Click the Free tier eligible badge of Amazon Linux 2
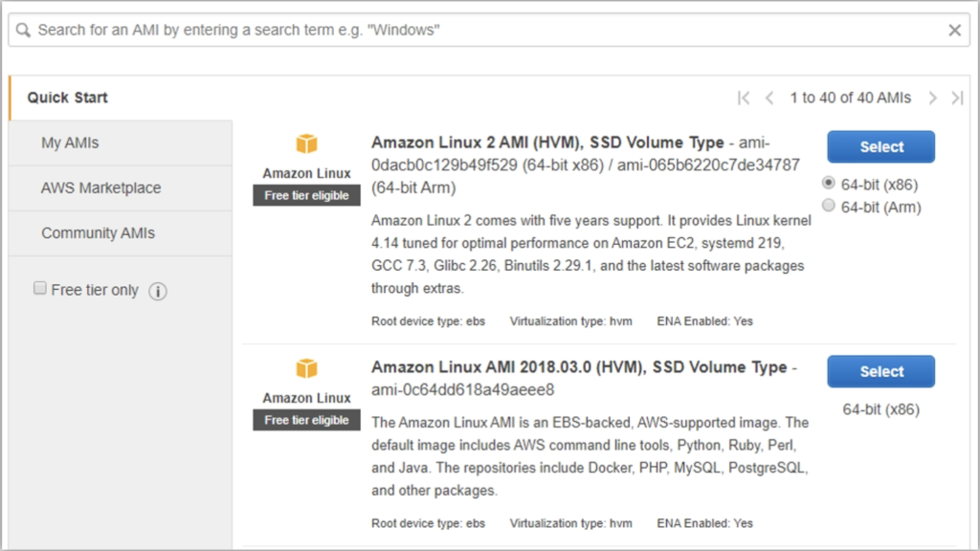Screen dimensions: 980x551 pos(306,195)
